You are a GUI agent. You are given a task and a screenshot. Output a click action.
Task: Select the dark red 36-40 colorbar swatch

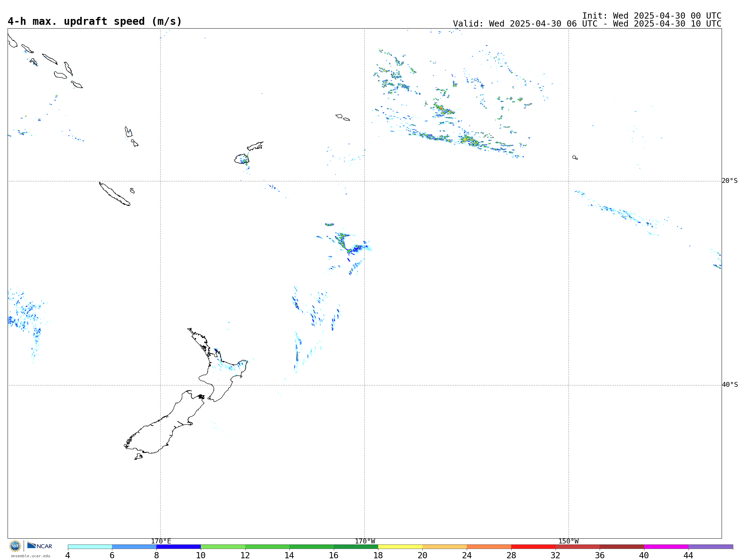(x=622, y=547)
